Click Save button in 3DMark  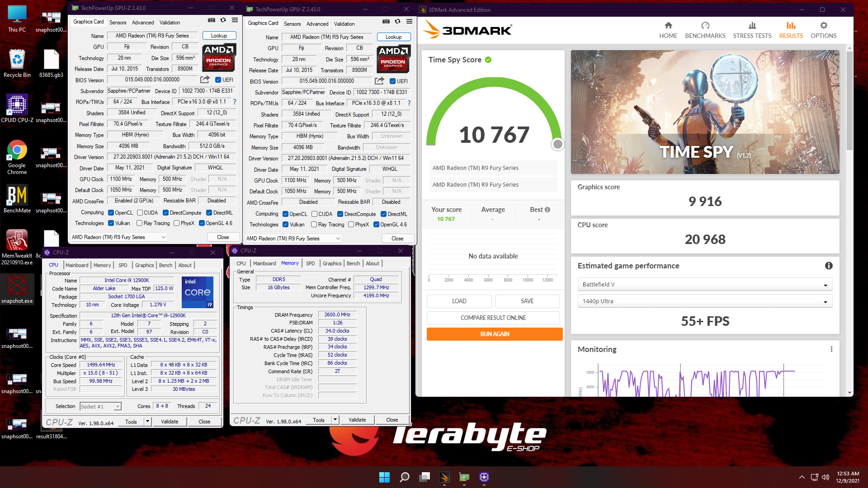(x=527, y=301)
